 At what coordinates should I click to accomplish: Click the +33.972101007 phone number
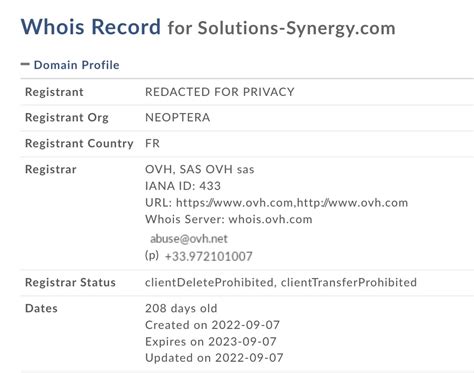click(x=209, y=256)
